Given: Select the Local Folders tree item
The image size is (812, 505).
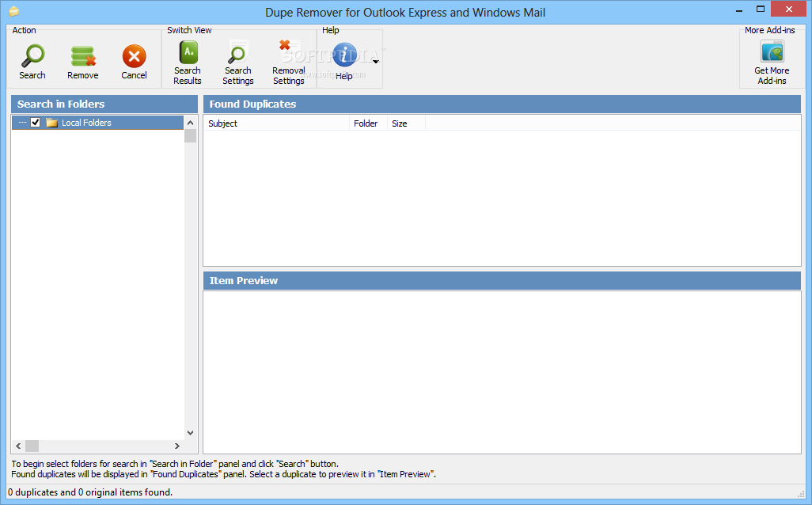Looking at the screenshot, I should click(97, 123).
